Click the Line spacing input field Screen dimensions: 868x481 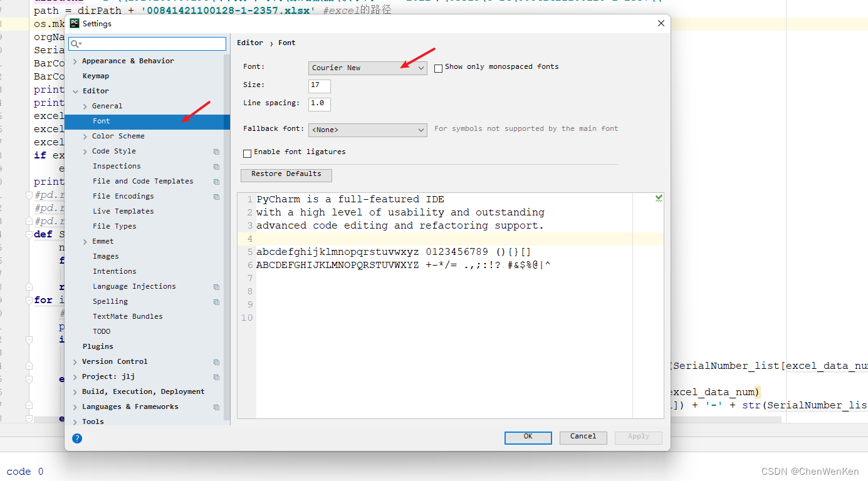pyautogui.click(x=320, y=103)
